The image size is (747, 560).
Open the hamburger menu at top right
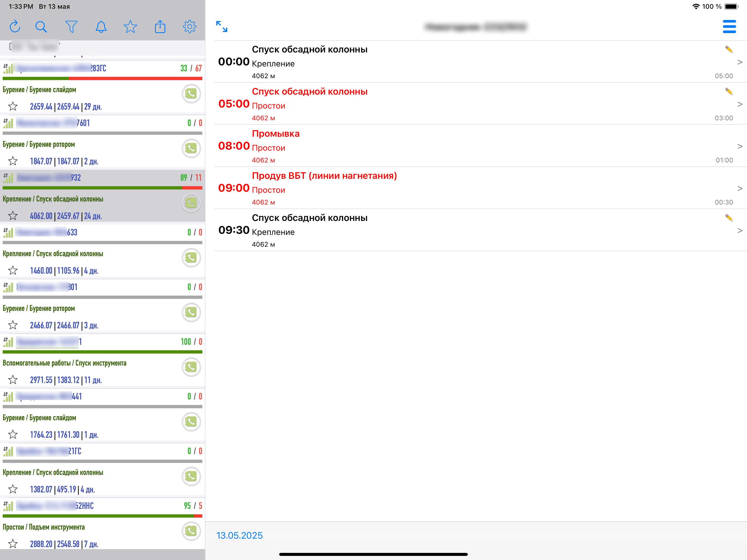730,27
